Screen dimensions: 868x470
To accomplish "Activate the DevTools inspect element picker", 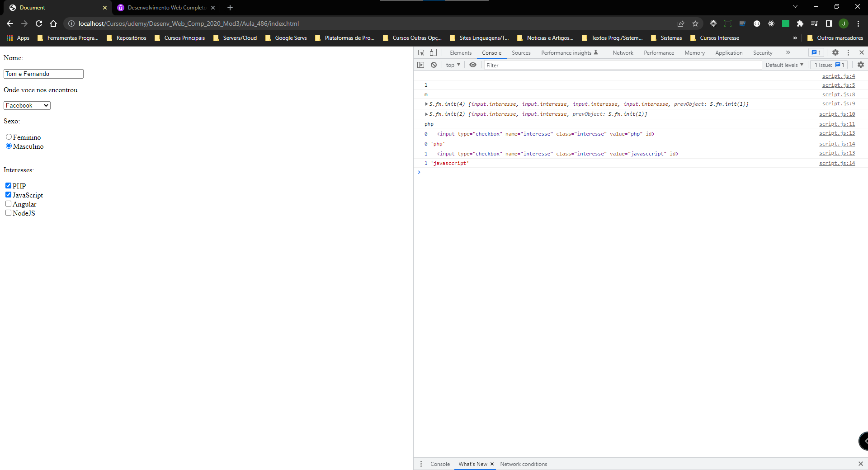I will 421,52.
